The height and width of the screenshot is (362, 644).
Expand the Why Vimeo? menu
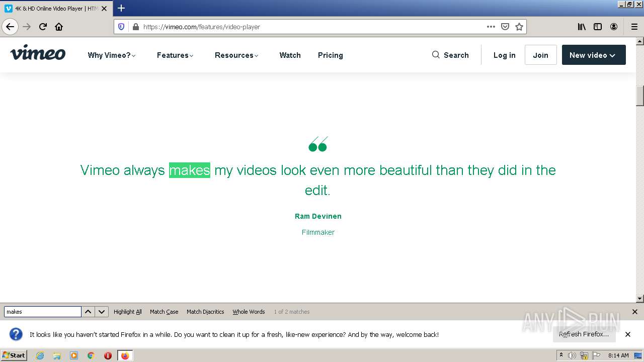point(112,55)
